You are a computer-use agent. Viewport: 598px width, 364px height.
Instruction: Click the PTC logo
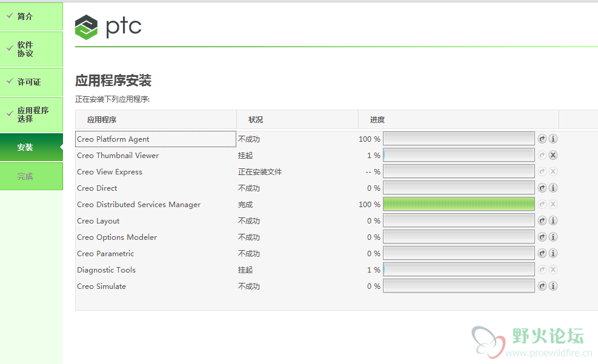tap(108, 27)
